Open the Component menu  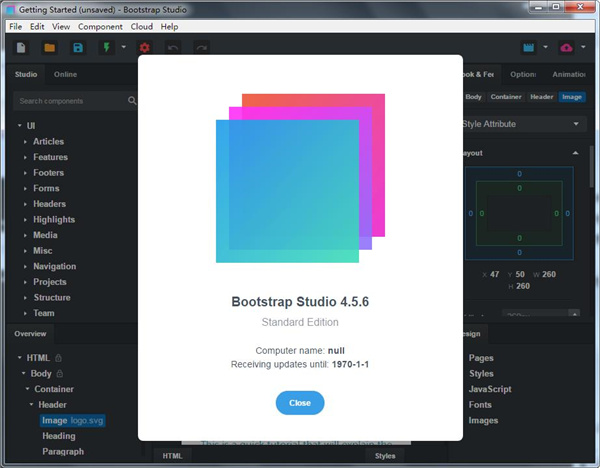pyautogui.click(x=100, y=26)
